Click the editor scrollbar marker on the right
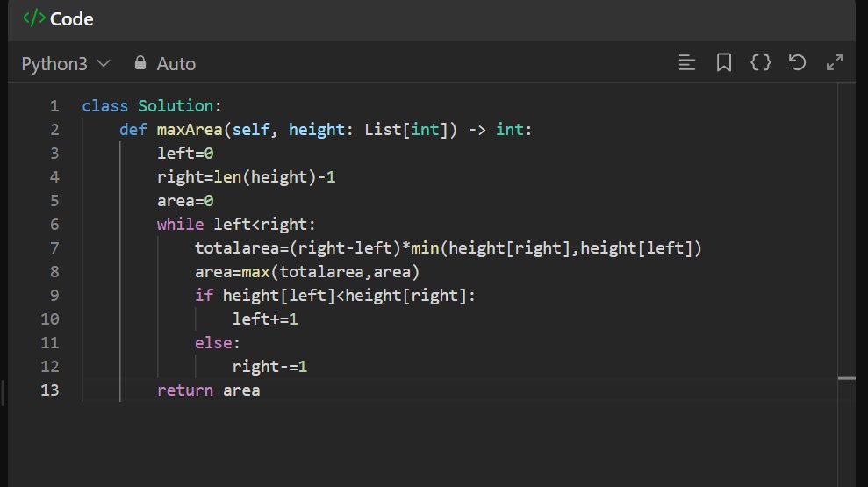868x487 pixels. pyautogui.click(x=846, y=378)
